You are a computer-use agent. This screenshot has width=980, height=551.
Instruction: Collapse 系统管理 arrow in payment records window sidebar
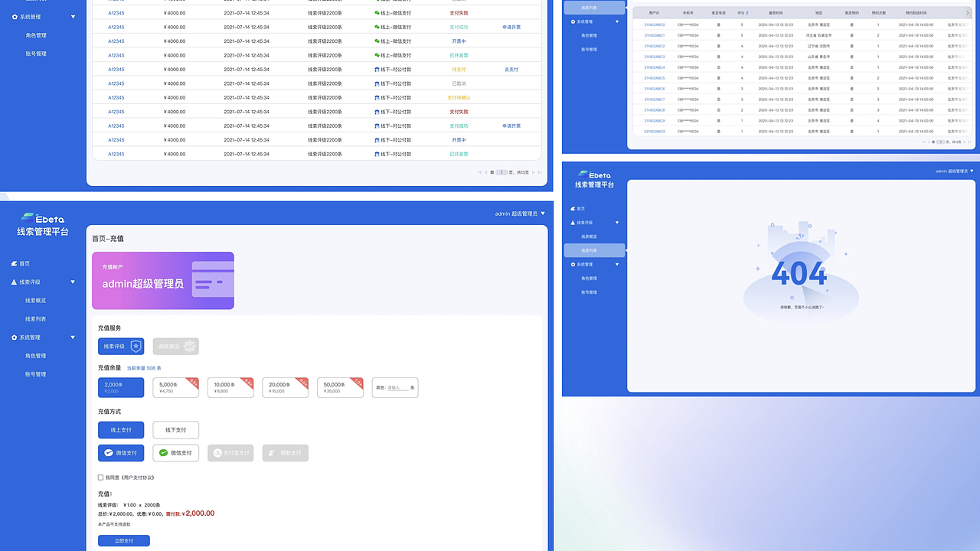(73, 17)
